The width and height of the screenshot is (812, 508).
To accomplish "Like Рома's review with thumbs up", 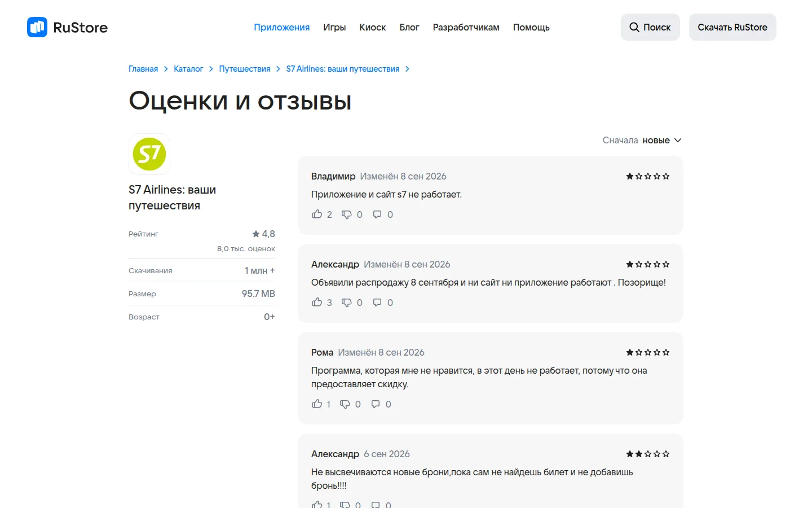I will click(x=317, y=404).
